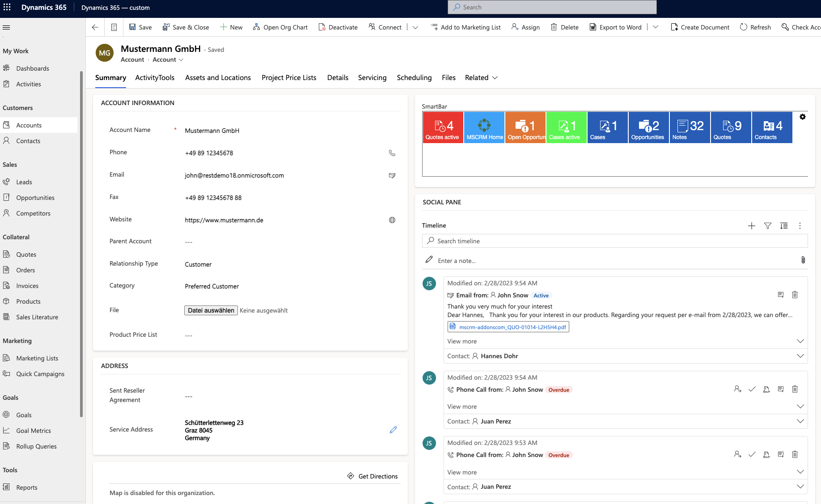Open SmartBar settings gear

pos(803,117)
